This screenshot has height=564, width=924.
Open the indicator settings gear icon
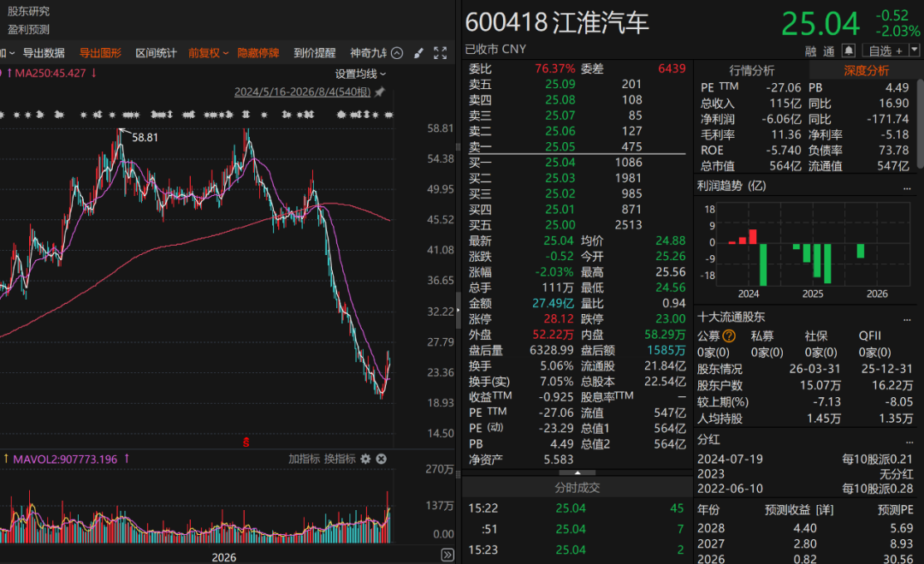click(x=366, y=459)
